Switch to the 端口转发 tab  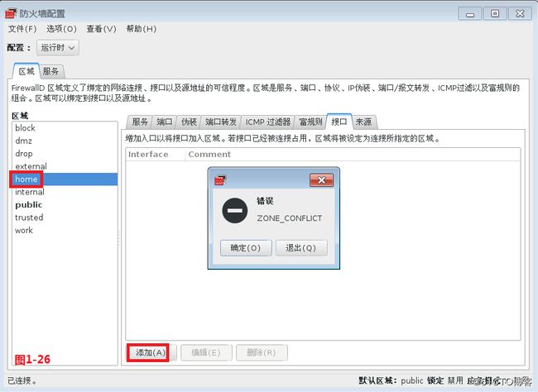pyautogui.click(x=221, y=122)
